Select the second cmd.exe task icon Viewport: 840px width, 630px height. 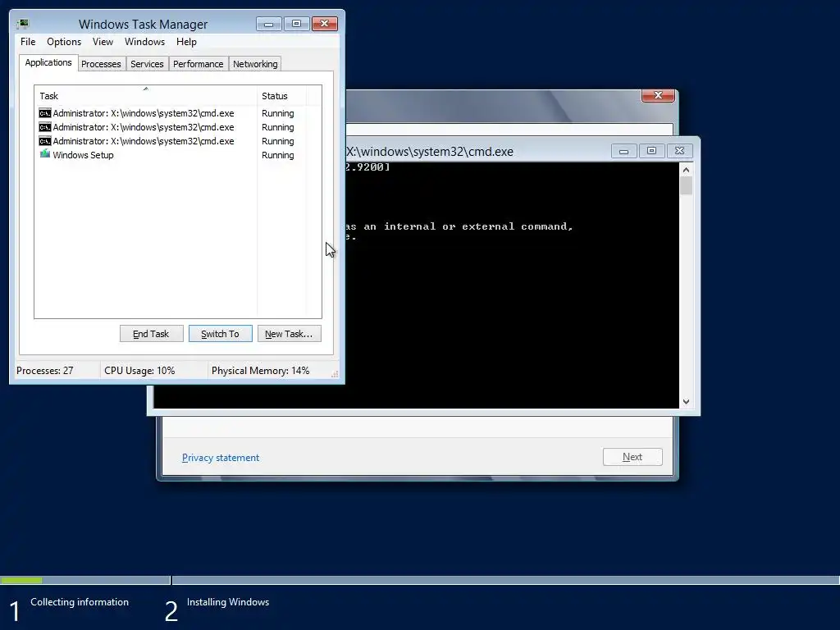coord(45,127)
